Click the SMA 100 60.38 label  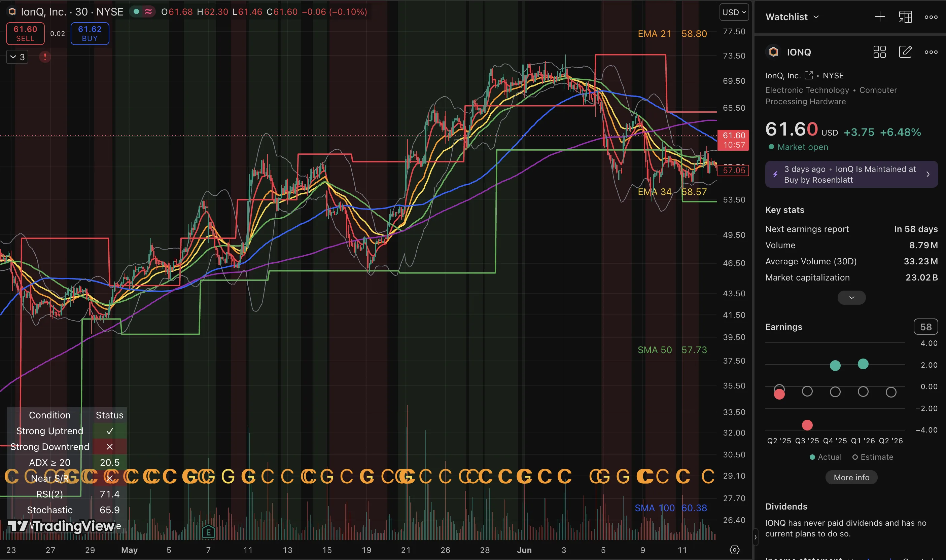670,508
